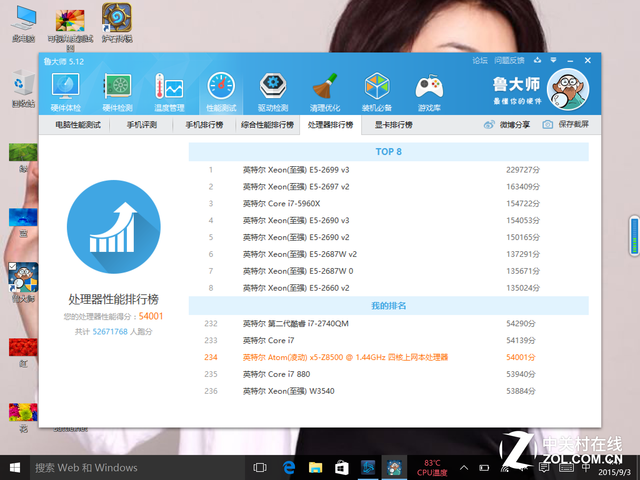Screen dimensions: 640x480
Task: Switch to the 电脑性能测试 tab
Action: coord(78,125)
